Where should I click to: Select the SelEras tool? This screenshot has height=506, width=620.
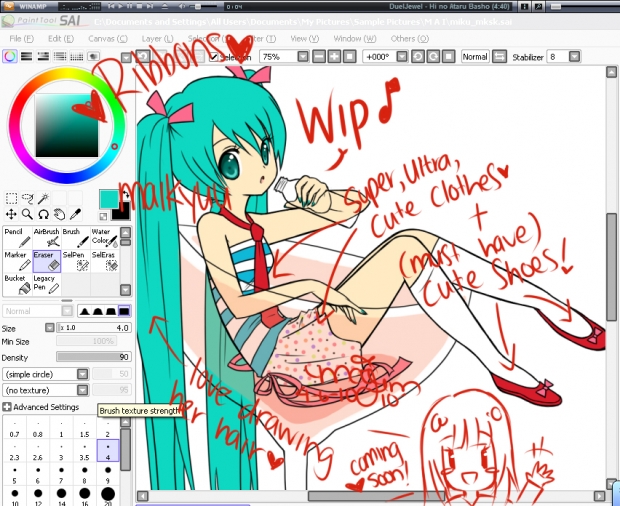click(104, 261)
